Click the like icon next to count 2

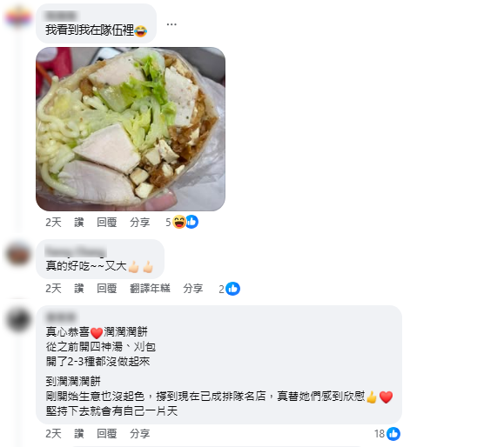click(233, 289)
